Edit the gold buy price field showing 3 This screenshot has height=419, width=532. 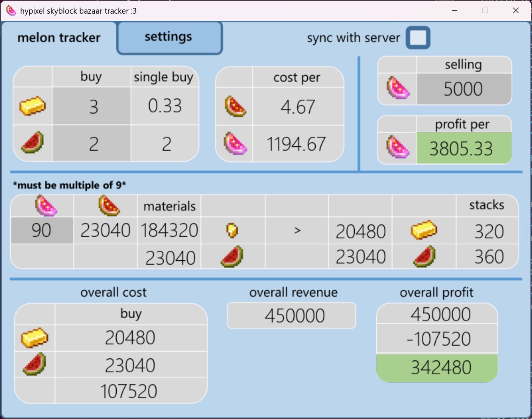(x=92, y=106)
